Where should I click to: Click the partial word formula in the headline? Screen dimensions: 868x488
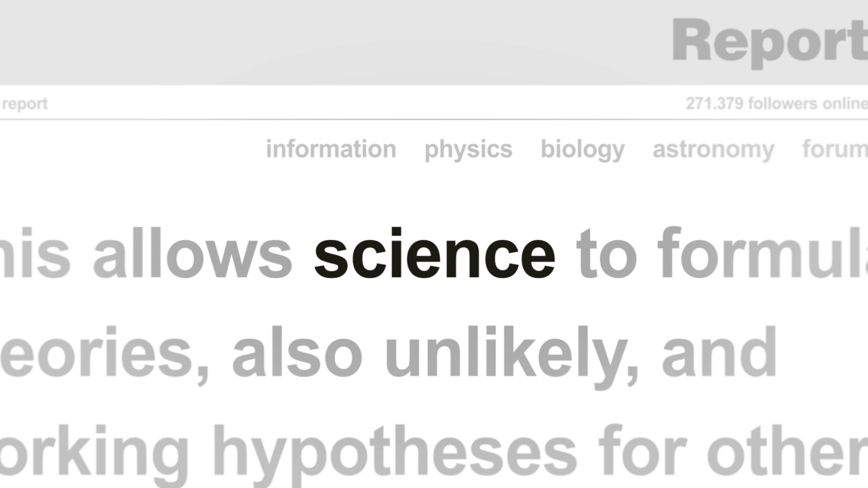tap(763, 253)
